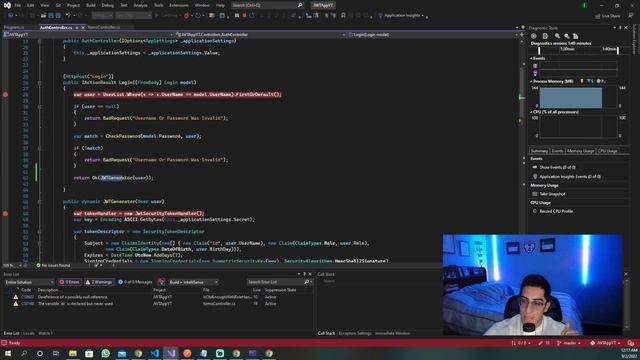
Task: Toggle the 2 Warnings filter
Action: tap(99, 282)
